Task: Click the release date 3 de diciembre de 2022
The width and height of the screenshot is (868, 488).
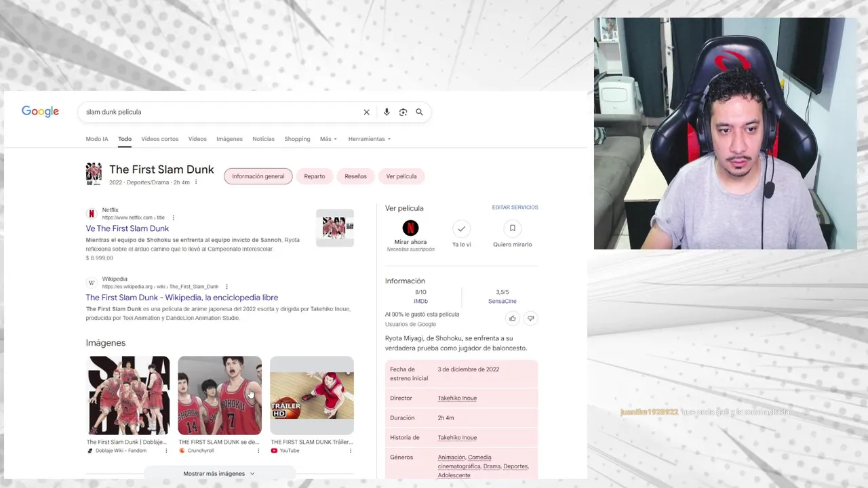Action: pos(469,369)
